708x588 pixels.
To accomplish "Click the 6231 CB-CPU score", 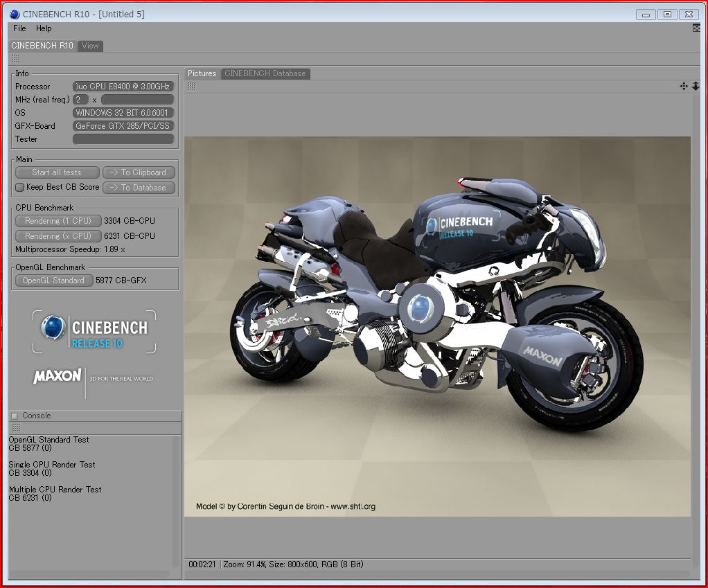I will click(130, 236).
